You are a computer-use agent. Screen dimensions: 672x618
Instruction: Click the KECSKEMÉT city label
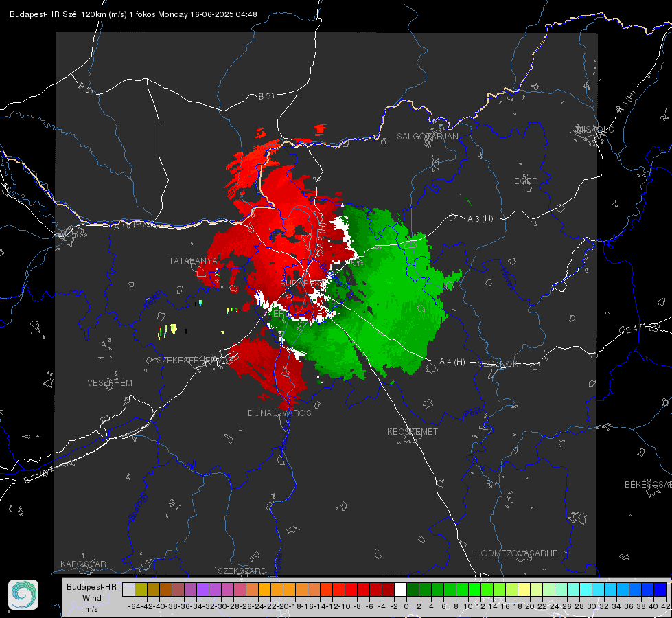tap(413, 431)
